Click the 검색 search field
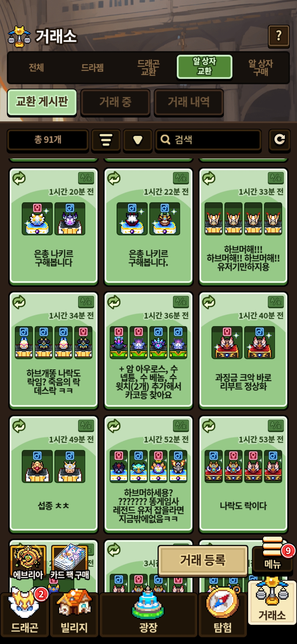This screenshot has height=644, width=297. [x=208, y=140]
